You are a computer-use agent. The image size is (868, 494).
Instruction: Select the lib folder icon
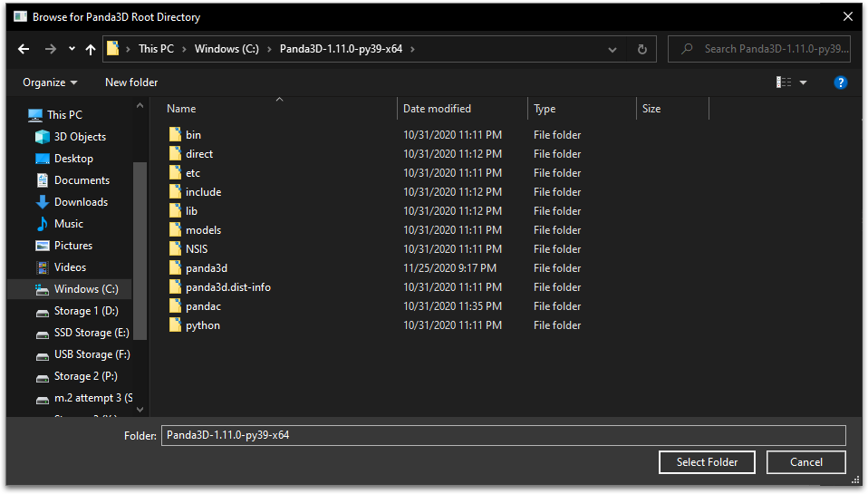(x=175, y=210)
